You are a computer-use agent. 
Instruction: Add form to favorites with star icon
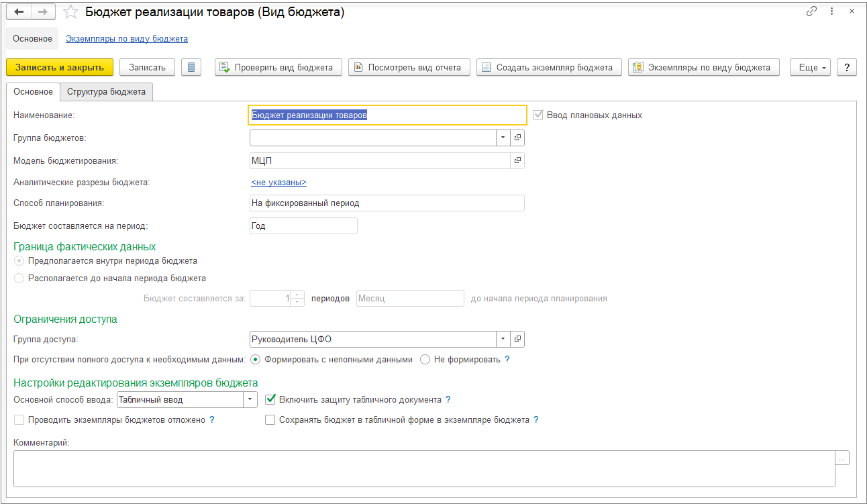(x=70, y=12)
